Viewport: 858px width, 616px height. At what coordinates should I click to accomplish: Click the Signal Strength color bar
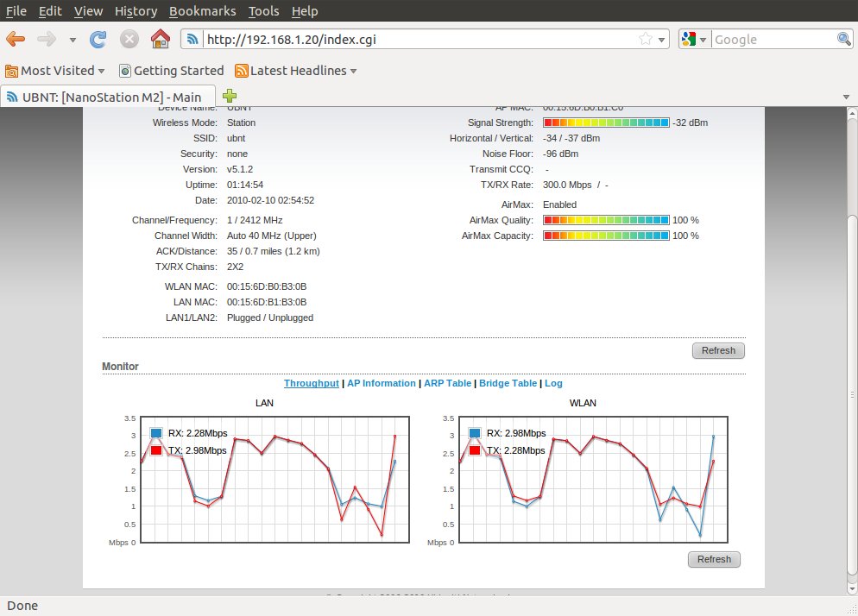606,123
